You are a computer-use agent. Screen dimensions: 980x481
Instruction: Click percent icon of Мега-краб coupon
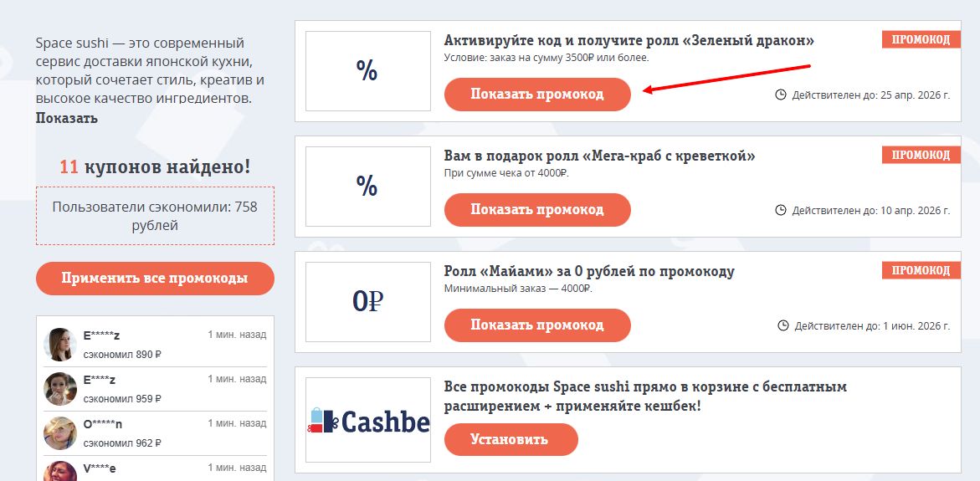click(367, 187)
